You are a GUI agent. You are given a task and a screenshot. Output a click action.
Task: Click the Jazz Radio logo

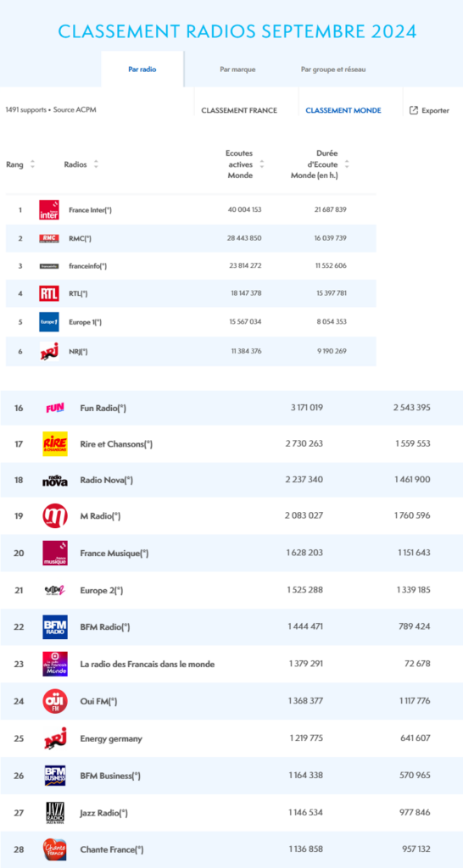point(55,813)
